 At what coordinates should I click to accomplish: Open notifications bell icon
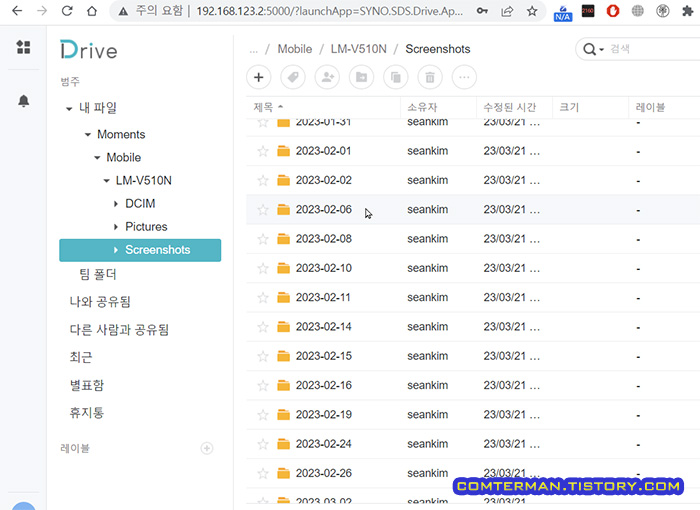(x=24, y=101)
